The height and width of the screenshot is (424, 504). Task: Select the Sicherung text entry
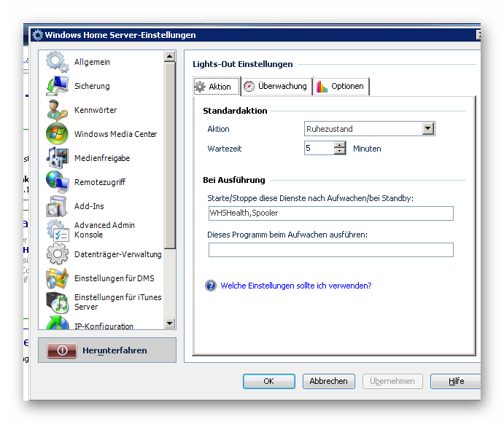pos(92,86)
